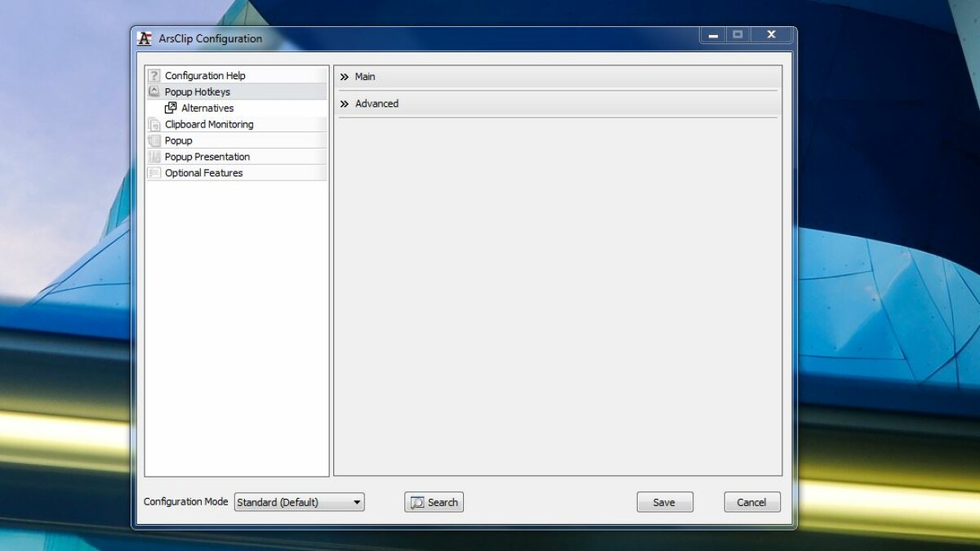Click the ArsClip logo in the title bar
The width and height of the screenshot is (980, 551).
tap(145, 38)
